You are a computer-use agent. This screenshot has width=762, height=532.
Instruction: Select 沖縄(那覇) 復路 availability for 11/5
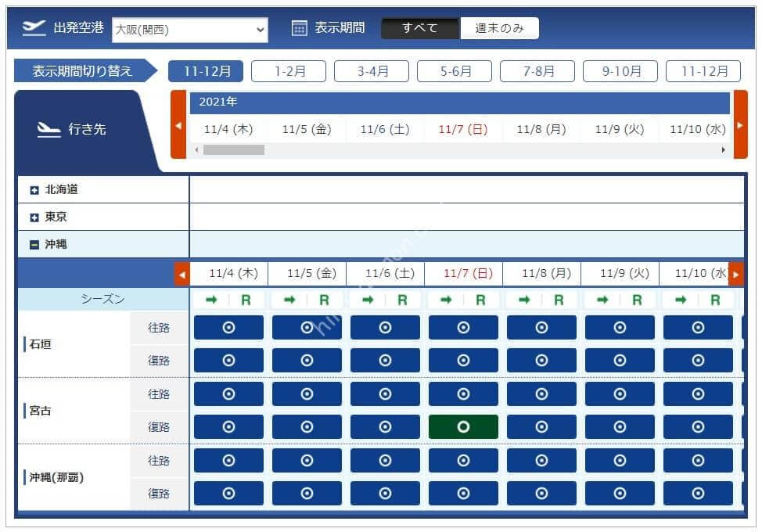click(307, 494)
